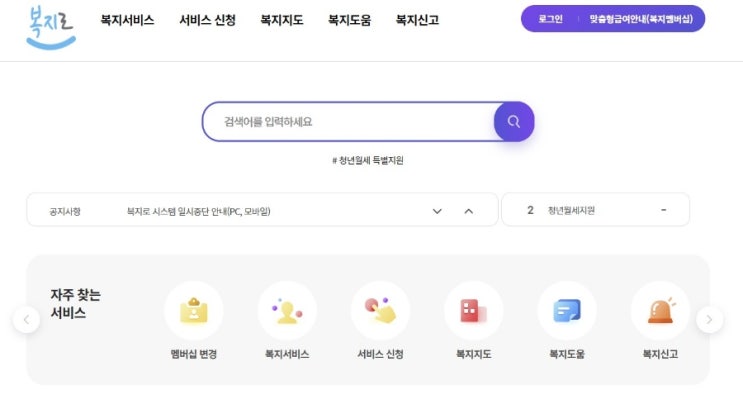Open the 복지도움 chat note icon

(567, 311)
